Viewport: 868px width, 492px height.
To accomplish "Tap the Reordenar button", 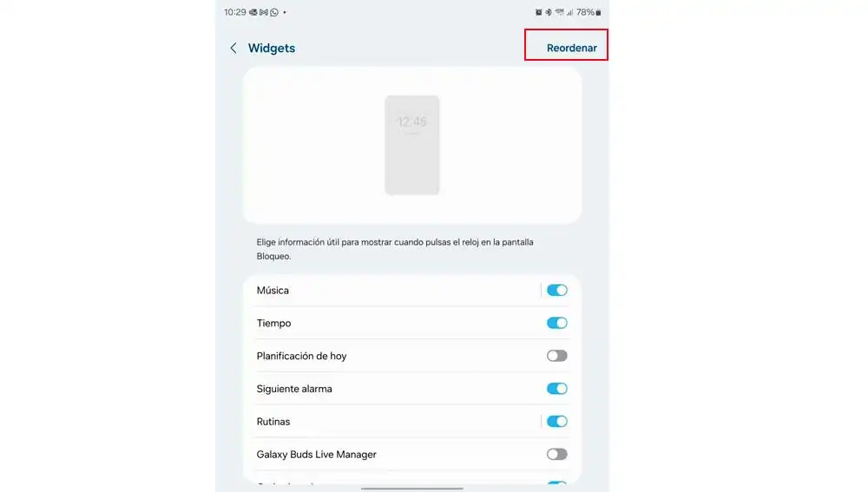I will [571, 48].
